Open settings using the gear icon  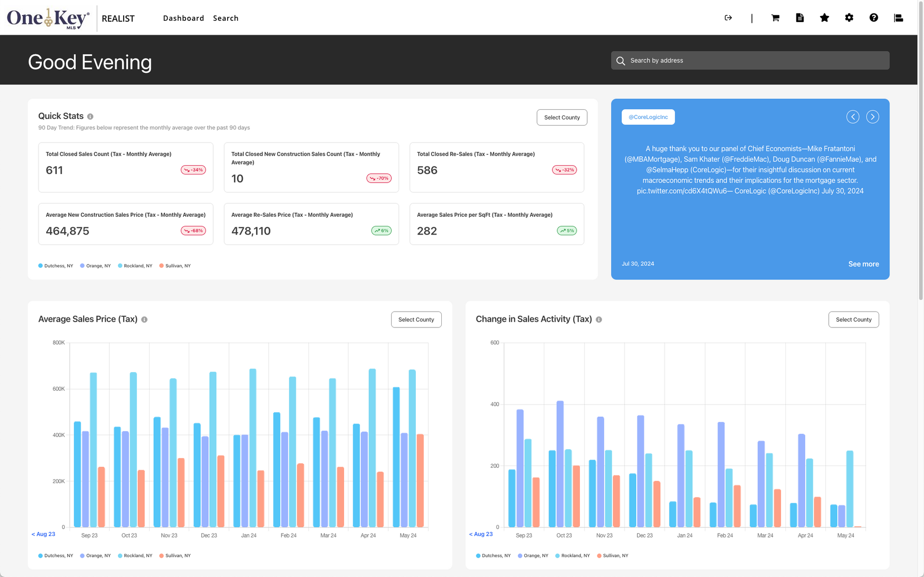849,18
